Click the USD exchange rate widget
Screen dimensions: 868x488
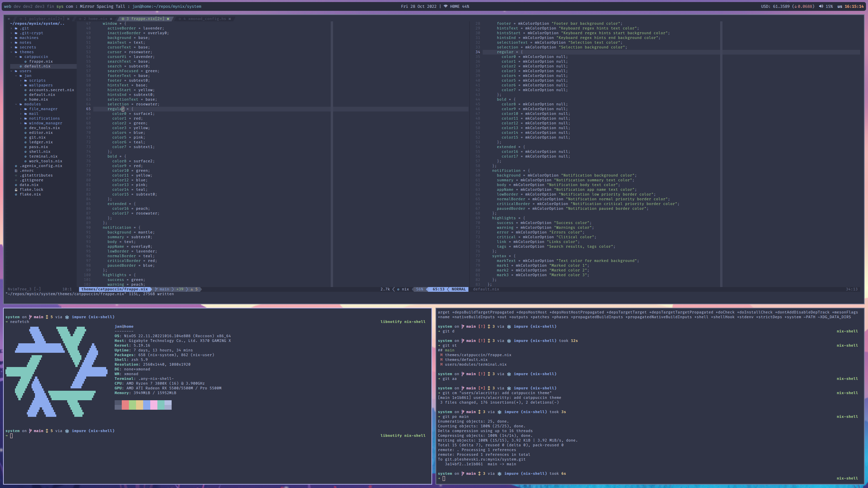788,6
